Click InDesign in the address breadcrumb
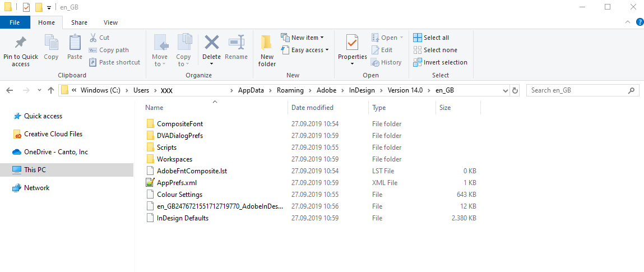 (x=363, y=90)
